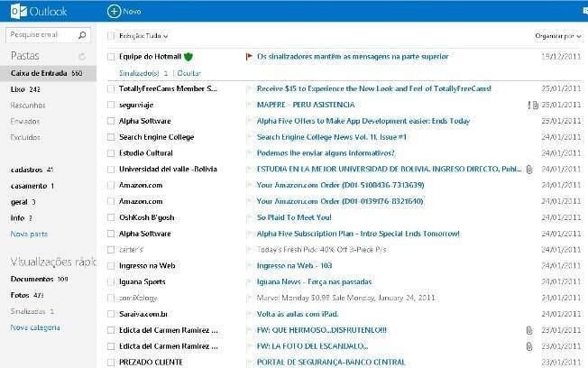Open Sinalizadas quick view
This screenshot has width=588, height=368.
click(x=32, y=311)
